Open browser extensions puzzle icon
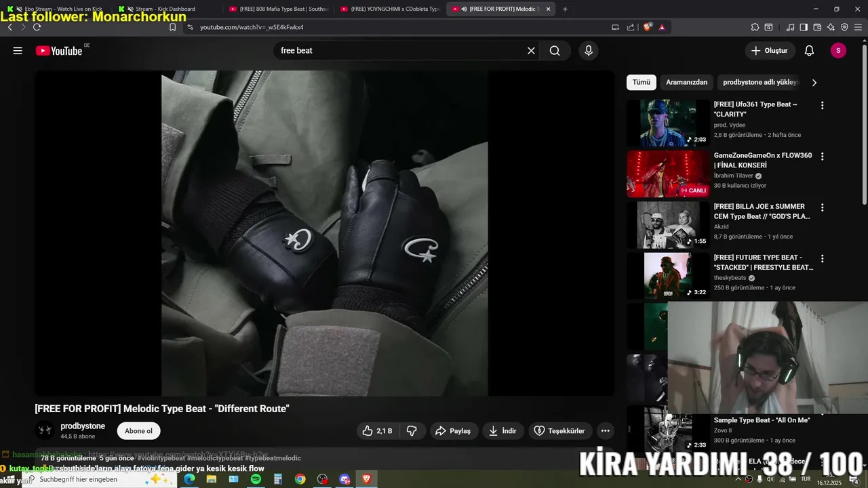The height and width of the screenshot is (488, 868). 755,27
